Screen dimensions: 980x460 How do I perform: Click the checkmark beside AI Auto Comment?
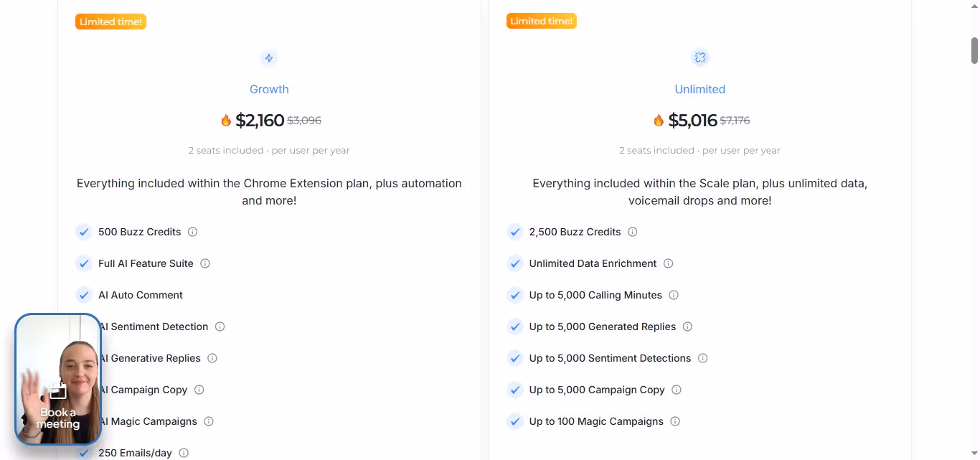[x=83, y=295]
